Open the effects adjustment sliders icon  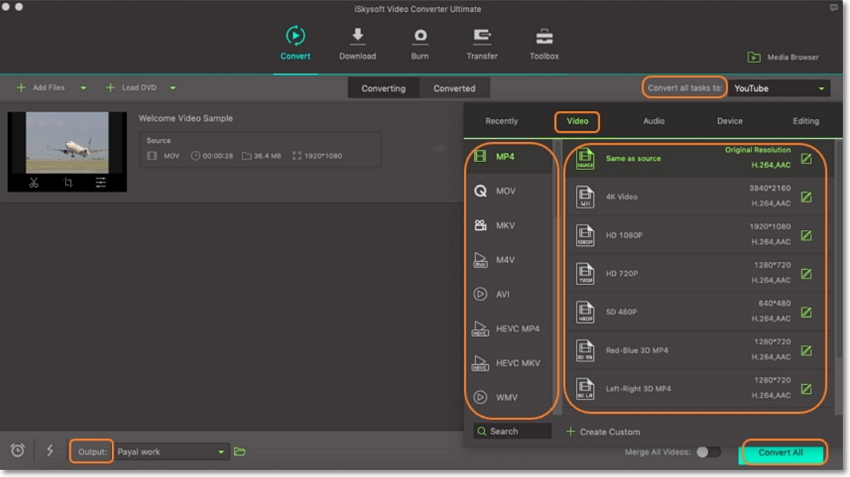click(x=101, y=183)
